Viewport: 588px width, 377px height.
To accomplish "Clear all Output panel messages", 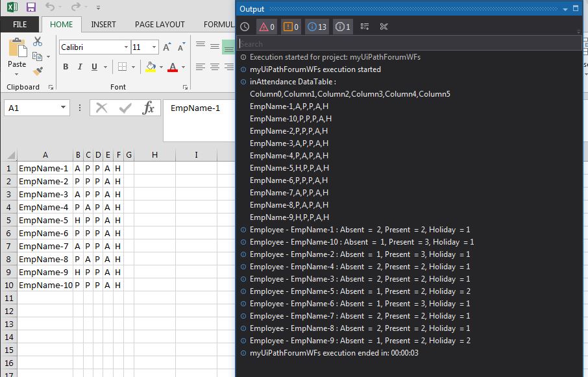I will pos(384,27).
